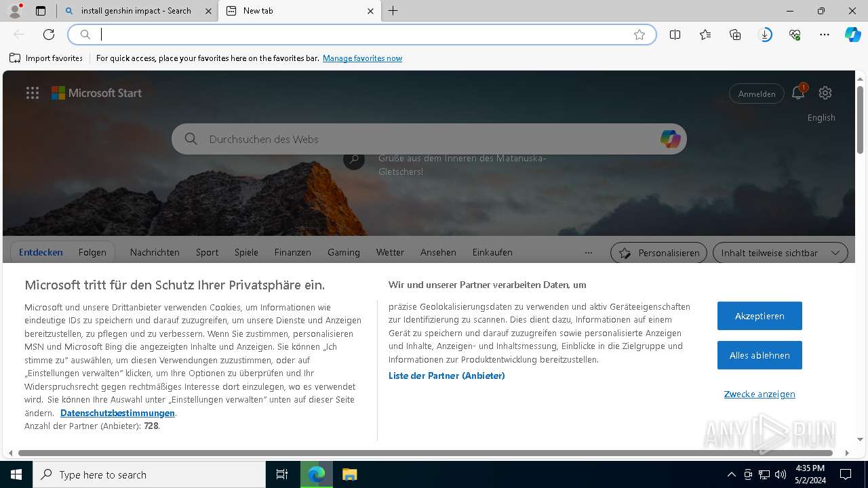Click the vertical page scrollbar thumb
Viewport: 868px width, 488px height.
pos(860,121)
